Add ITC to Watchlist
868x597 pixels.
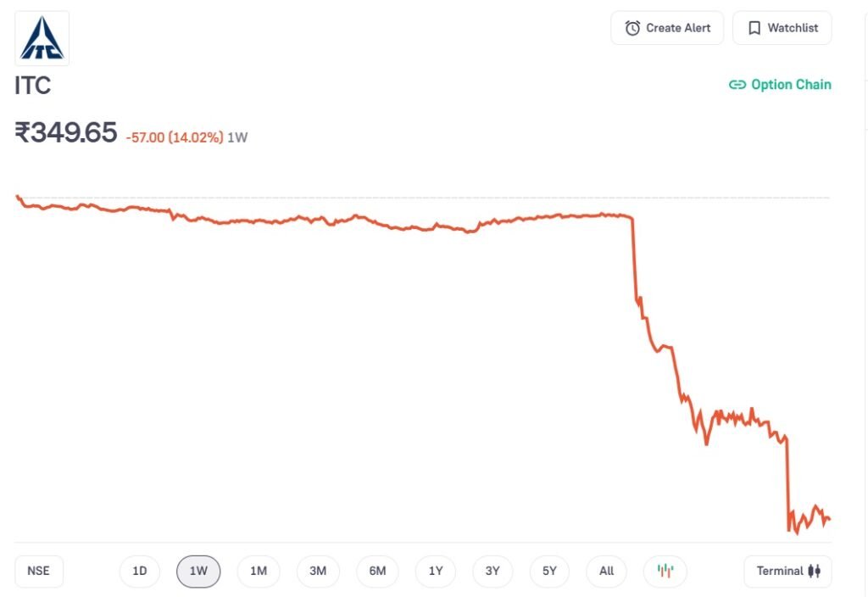(782, 28)
